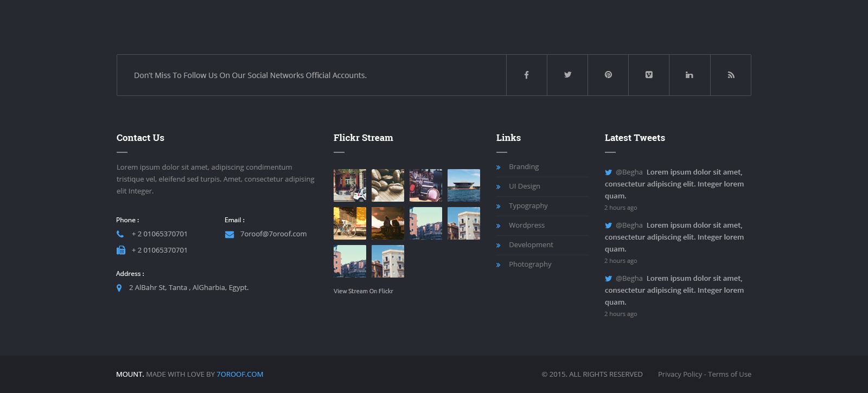This screenshot has width=868, height=393.
Task: Open the Wordpress link
Action: 526,226
